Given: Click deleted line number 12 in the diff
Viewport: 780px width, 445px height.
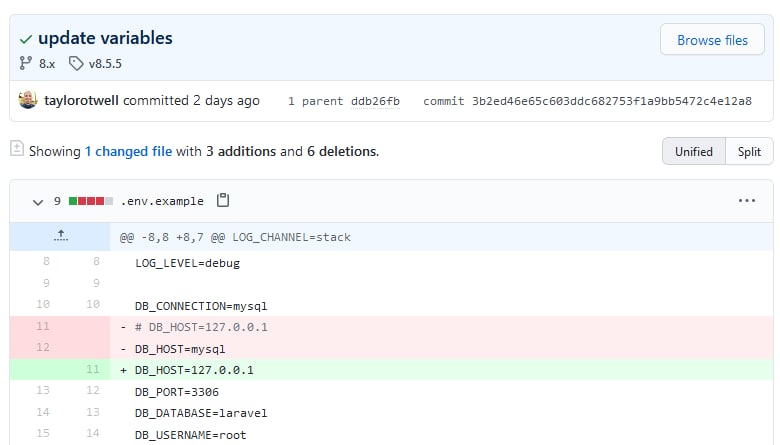Looking at the screenshot, I should pyautogui.click(x=43, y=347).
